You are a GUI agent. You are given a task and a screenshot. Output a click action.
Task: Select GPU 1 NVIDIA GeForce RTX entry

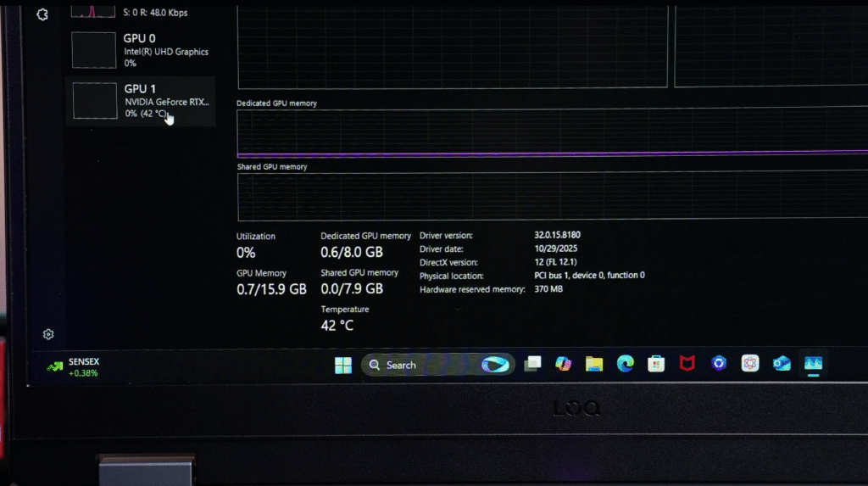pos(140,100)
